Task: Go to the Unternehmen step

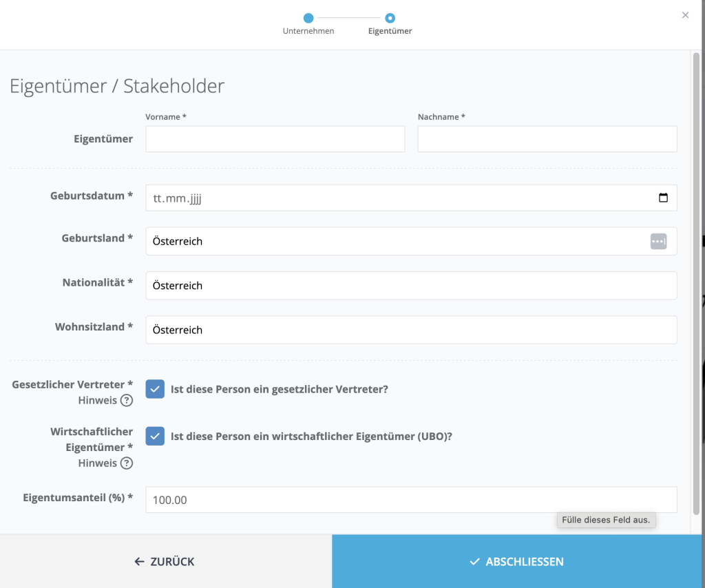Action: [308, 24]
